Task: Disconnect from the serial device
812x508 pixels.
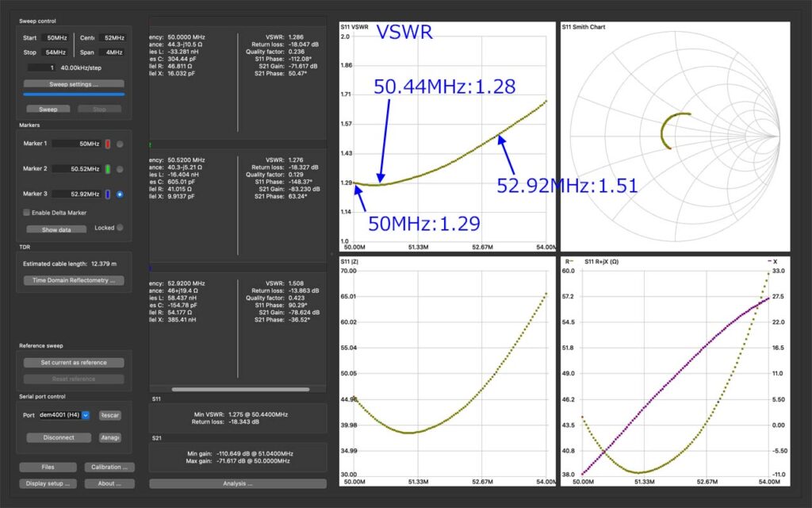Action: tap(59, 437)
